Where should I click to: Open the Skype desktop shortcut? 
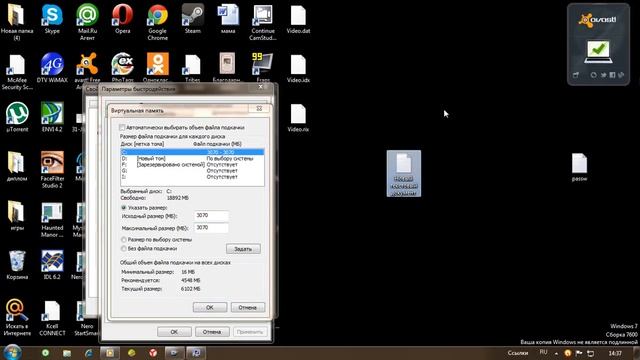(52, 18)
